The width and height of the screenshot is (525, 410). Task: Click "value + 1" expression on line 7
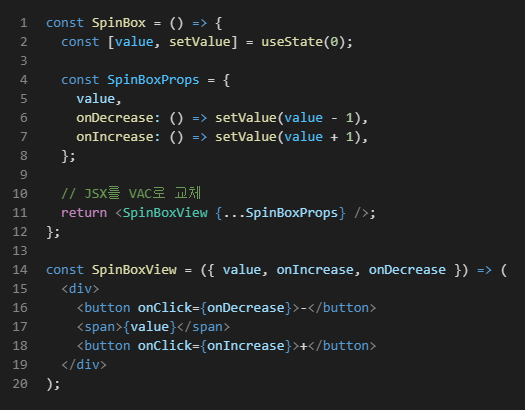[x=318, y=137]
